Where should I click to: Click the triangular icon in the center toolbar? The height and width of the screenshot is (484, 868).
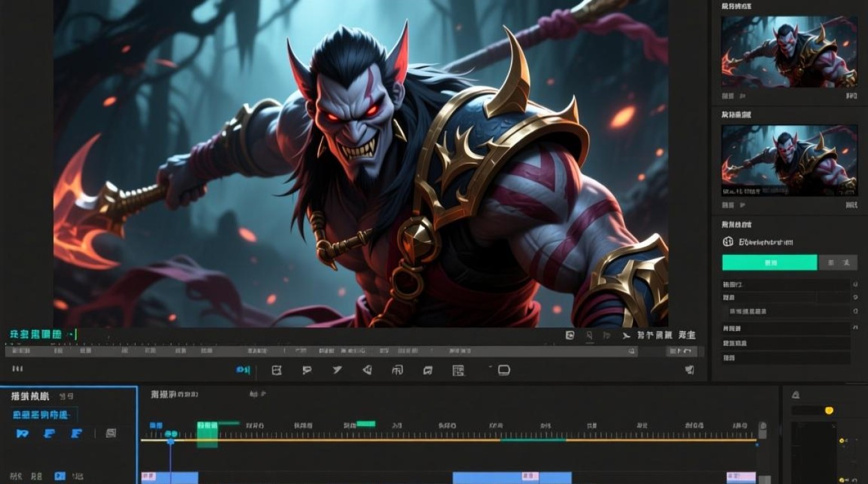pos(367,370)
